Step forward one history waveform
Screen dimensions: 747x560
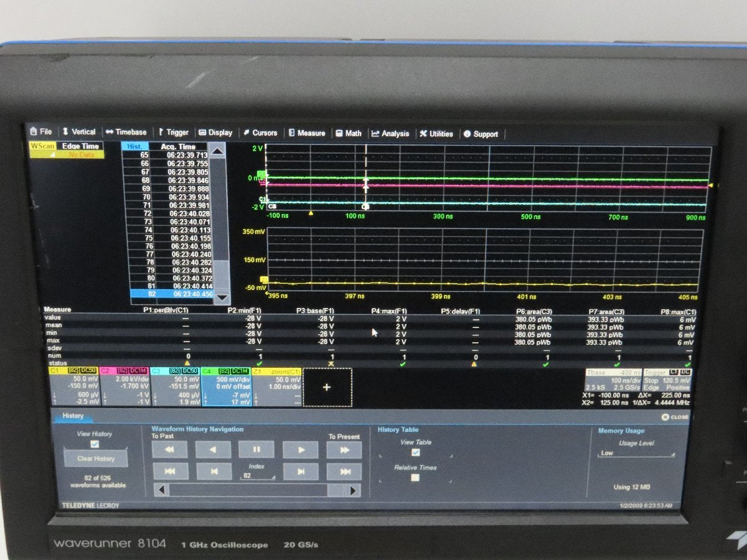point(300,472)
